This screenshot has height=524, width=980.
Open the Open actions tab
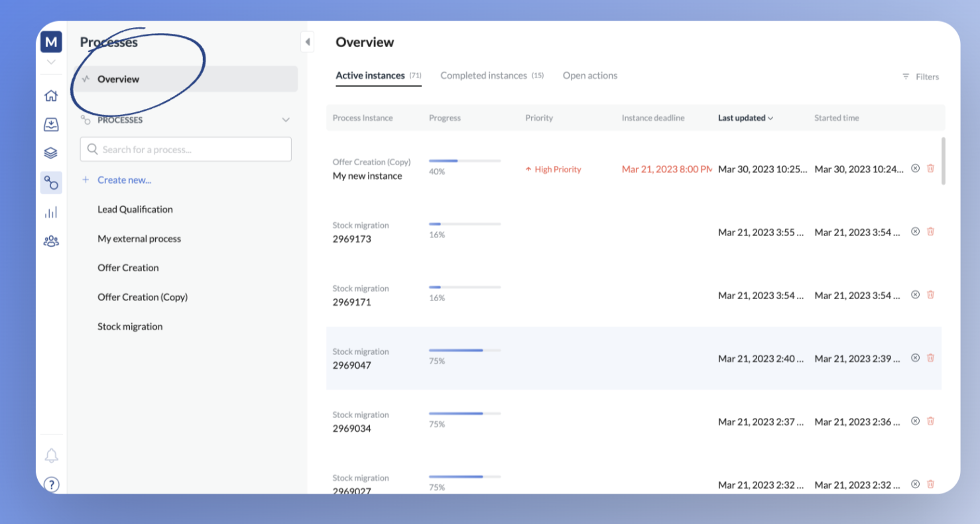tap(589, 75)
